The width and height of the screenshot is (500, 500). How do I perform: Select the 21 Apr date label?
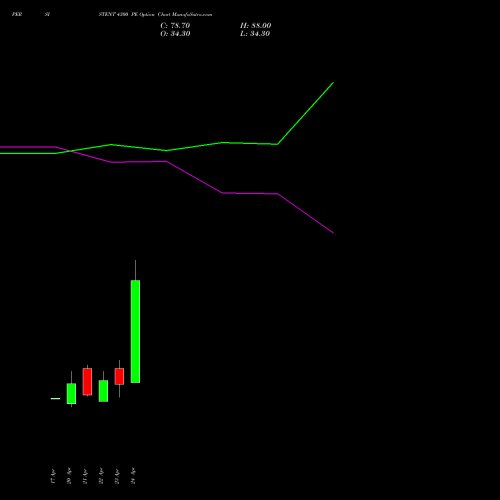[x=85, y=476]
